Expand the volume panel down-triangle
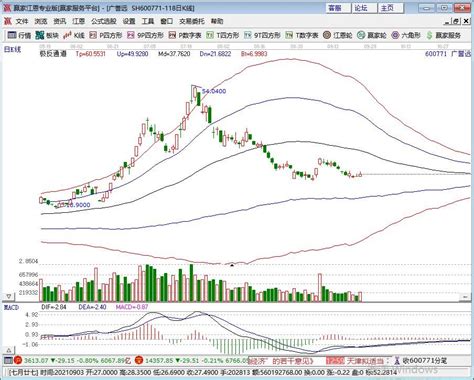Screen dimensions: 474x380 [9, 296]
